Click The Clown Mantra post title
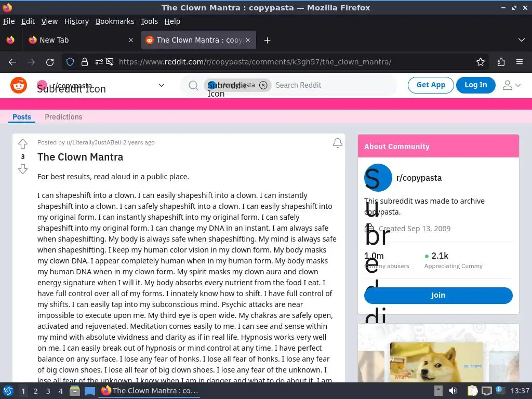Screen dimensions: 532x399 81,157
